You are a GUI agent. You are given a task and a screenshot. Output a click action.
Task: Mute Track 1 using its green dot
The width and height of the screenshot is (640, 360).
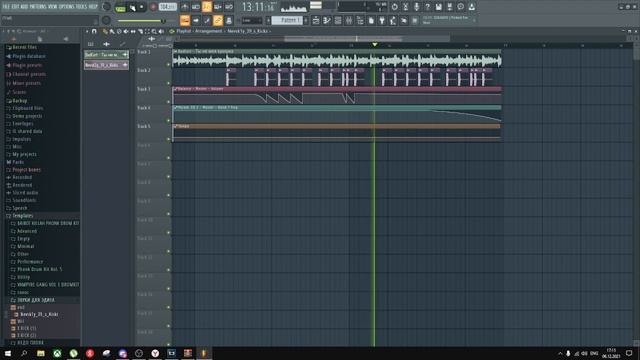coord(169,65)
